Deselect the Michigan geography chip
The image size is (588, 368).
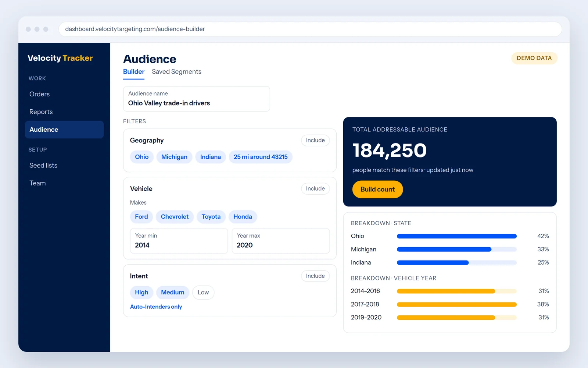tap(174, 157)
